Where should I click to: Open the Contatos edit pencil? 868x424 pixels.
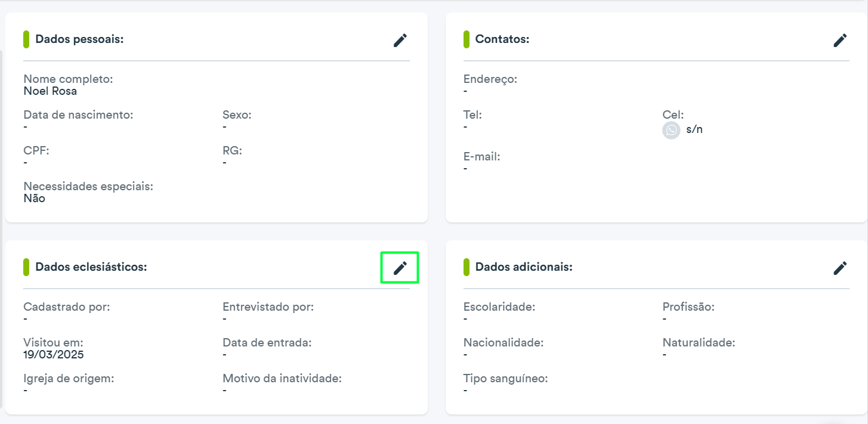tap(840, 40)
